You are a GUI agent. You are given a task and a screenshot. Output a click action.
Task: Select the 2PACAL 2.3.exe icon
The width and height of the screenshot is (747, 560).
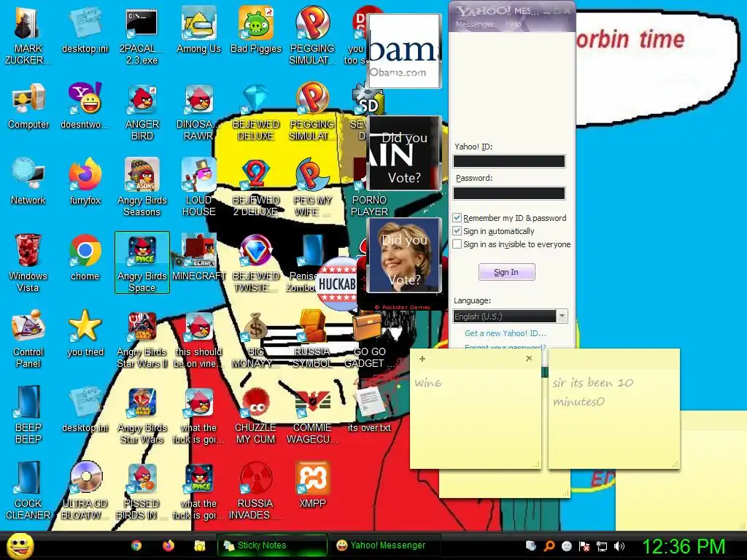click(142, 36)
